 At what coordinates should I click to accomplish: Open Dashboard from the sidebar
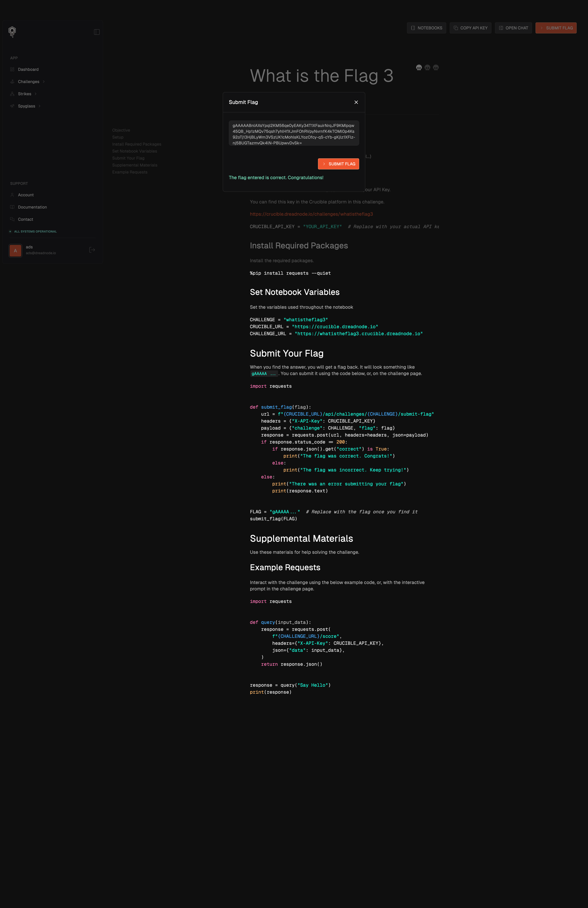coord(28,69)
